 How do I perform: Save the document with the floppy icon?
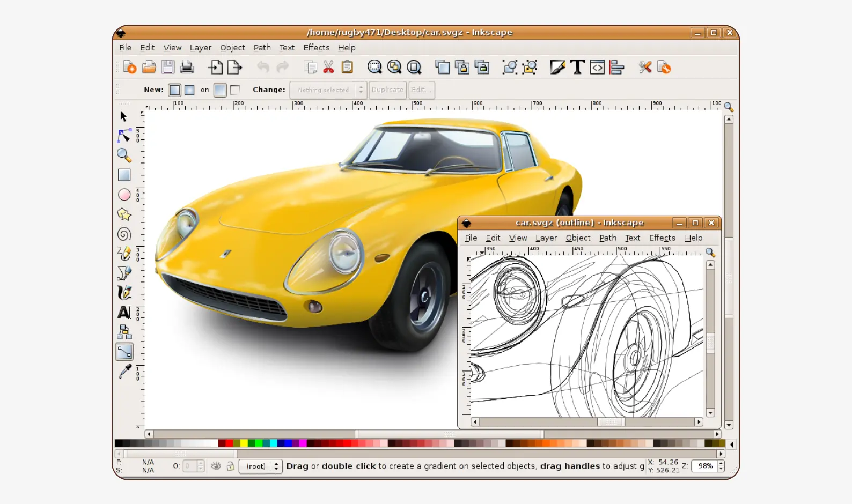pyautogui.click(x=168, y=67)
